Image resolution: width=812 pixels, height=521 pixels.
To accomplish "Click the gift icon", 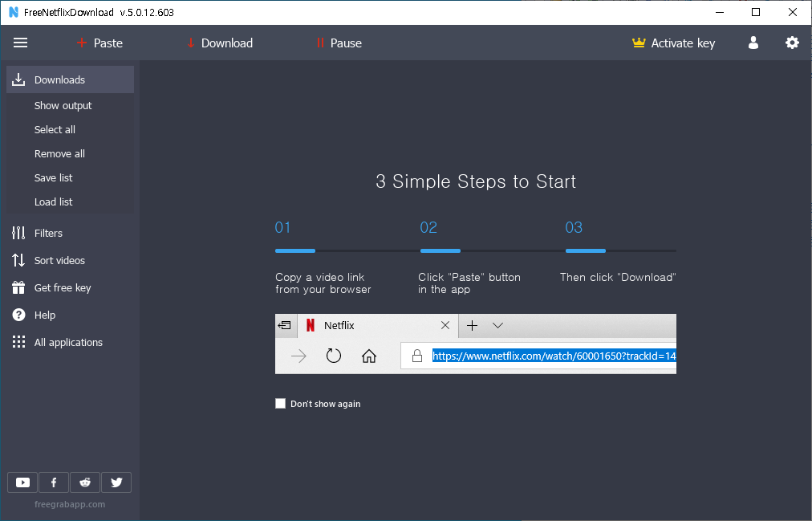I will [18, 288].
